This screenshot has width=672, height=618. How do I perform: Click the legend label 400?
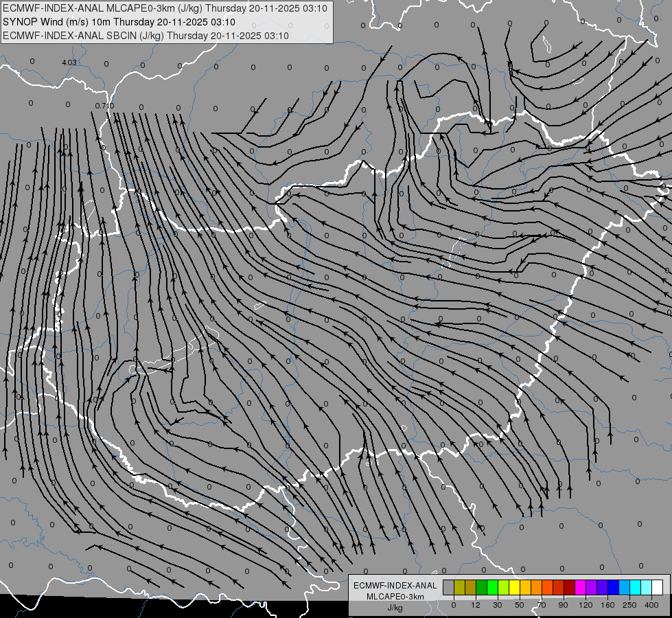pyautogui.click(x=651, y=605)
